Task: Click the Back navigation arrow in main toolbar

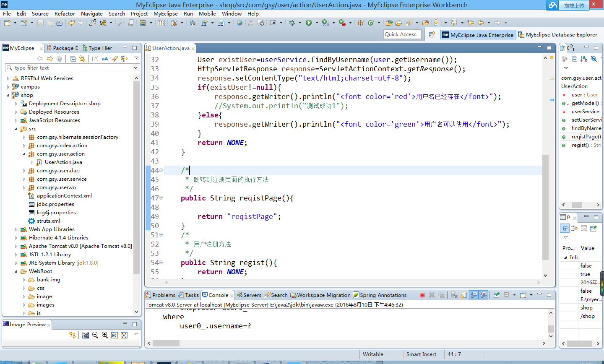Action: (x=481, y=23)
